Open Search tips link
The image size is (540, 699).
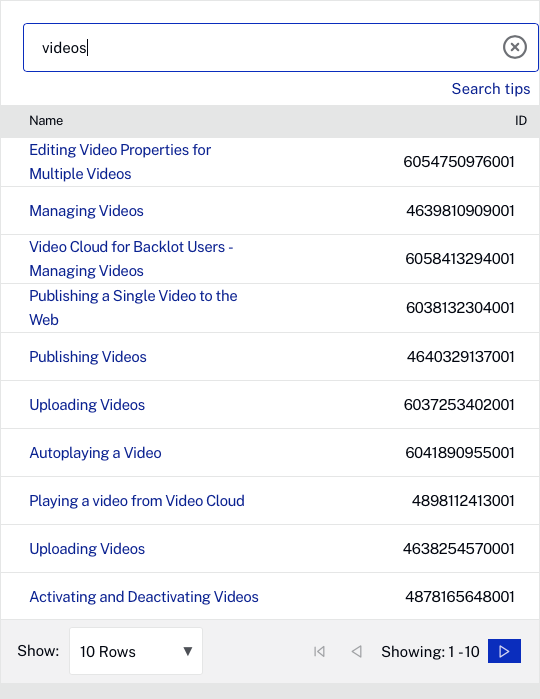(491, 89)
